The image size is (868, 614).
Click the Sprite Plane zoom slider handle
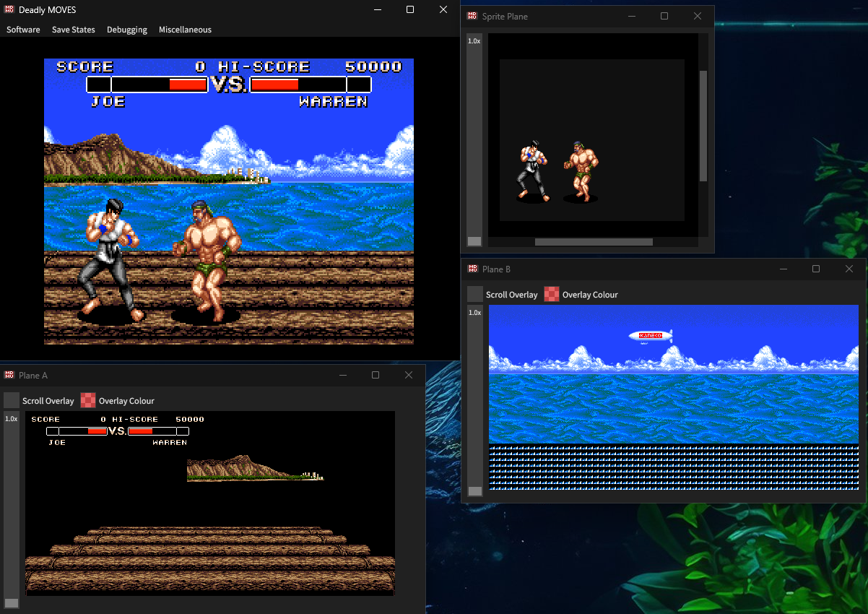point(474,241)
